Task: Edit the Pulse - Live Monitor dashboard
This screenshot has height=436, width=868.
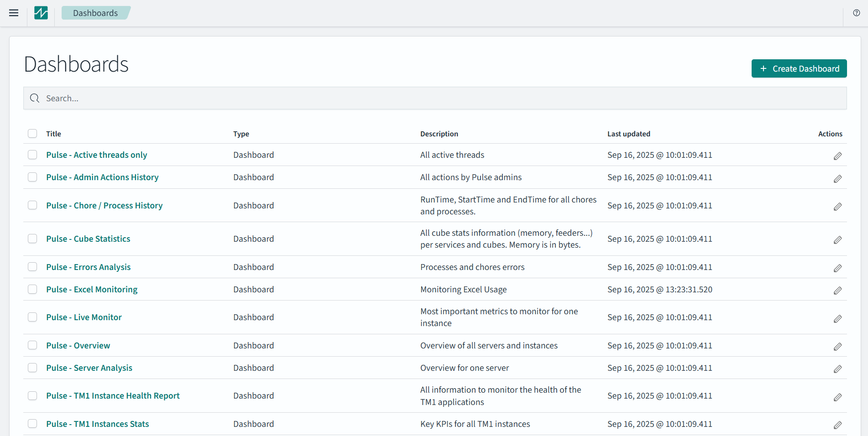Action: (837, 319)
